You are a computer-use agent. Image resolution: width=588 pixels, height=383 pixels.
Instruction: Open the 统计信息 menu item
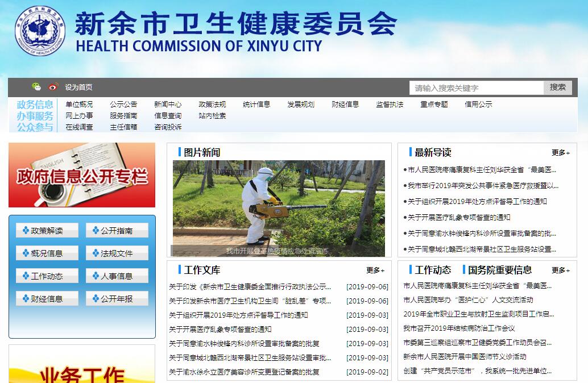(256, 104)
